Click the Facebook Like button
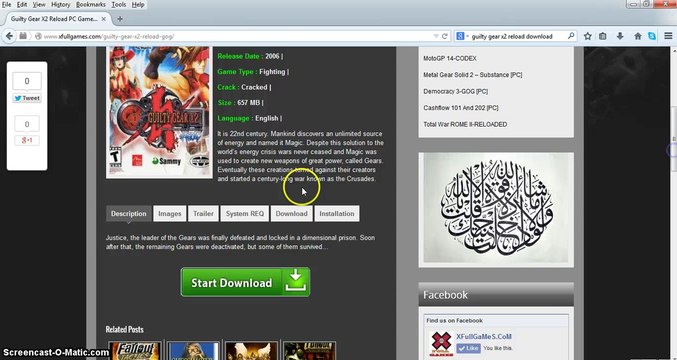The width and height of the screenshot is (677, 360). click(468, 348)
